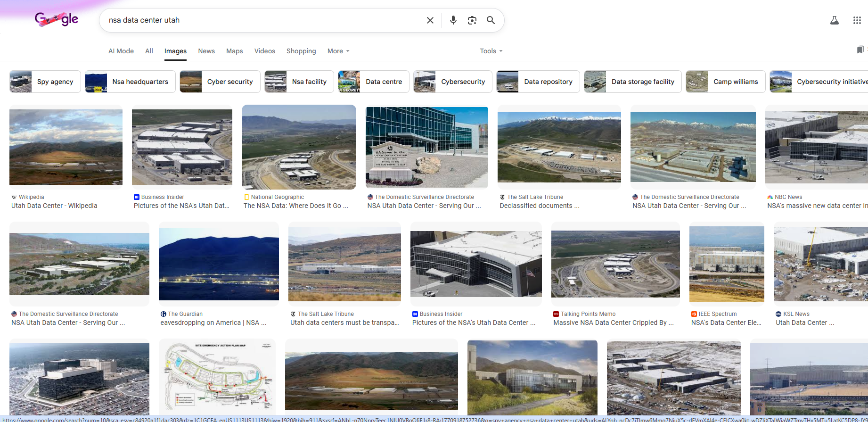The image size is (868, 422).
Task: Open the Wikipedia Utah Data Center thumbnail
Action: pyautogui.click(x=66, y=147)
